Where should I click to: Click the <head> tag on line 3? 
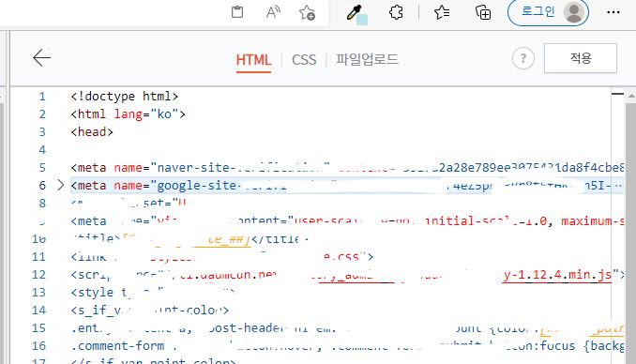coord(92,132)
